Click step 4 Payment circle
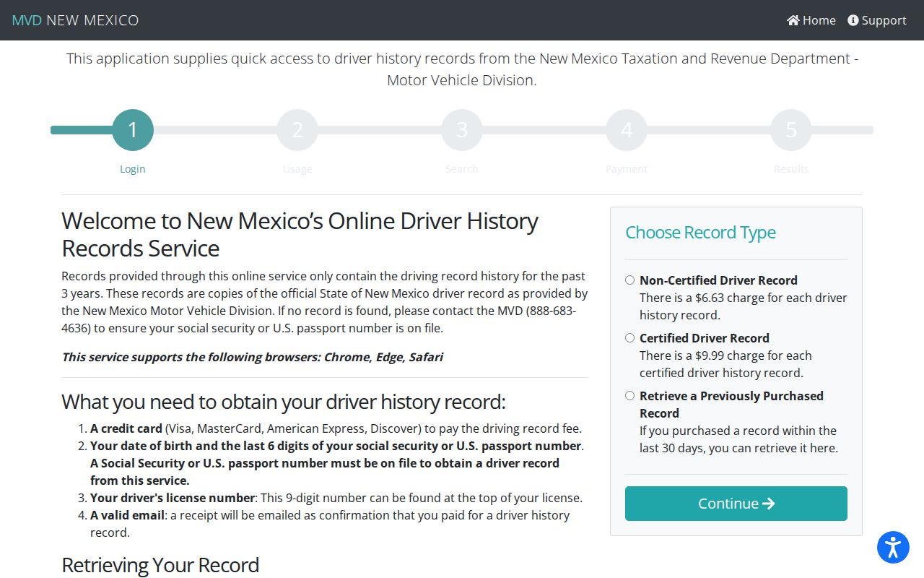 pyautogui.click(x=627, y=130)
